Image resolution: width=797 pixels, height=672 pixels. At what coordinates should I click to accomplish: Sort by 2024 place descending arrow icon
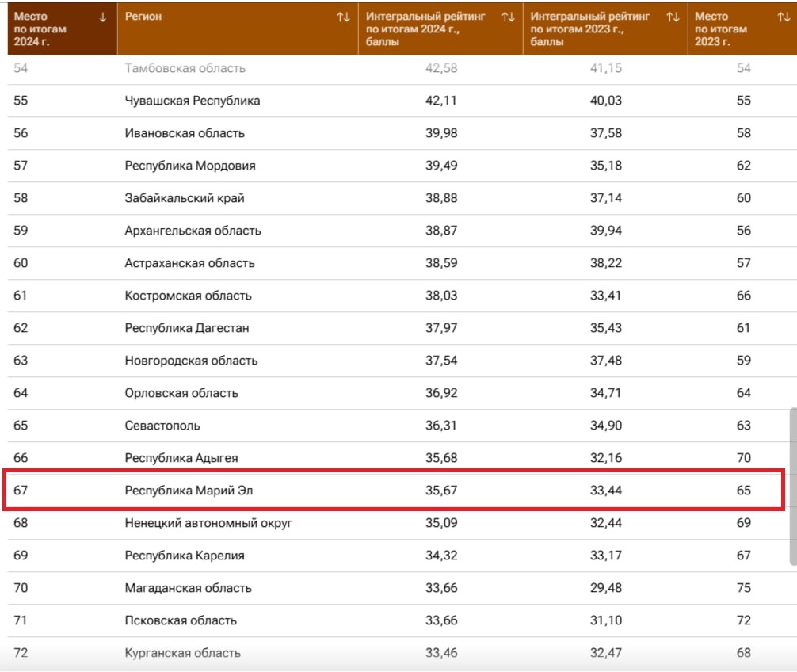103,17
